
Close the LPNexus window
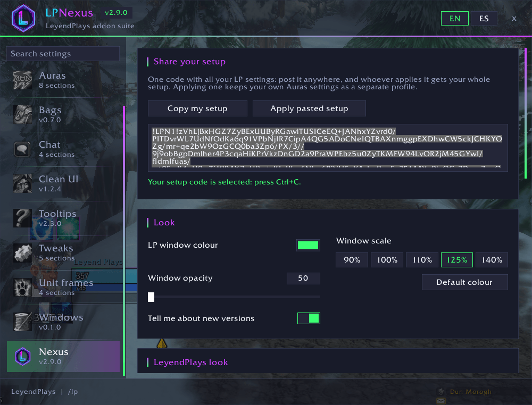(514, 18)
